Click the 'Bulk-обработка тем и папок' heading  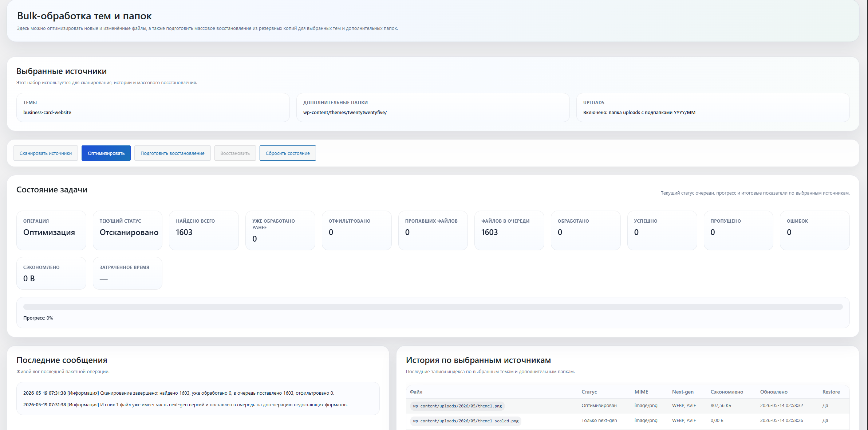pos(84,16)
